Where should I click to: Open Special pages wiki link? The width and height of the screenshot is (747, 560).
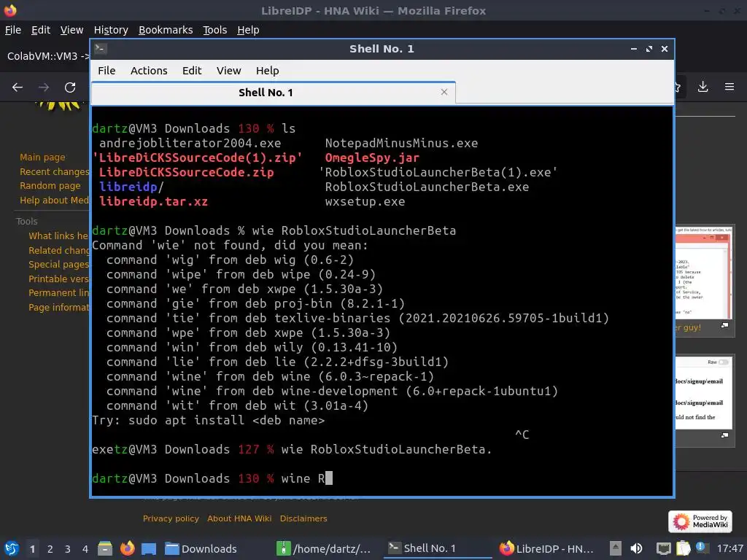58,264
